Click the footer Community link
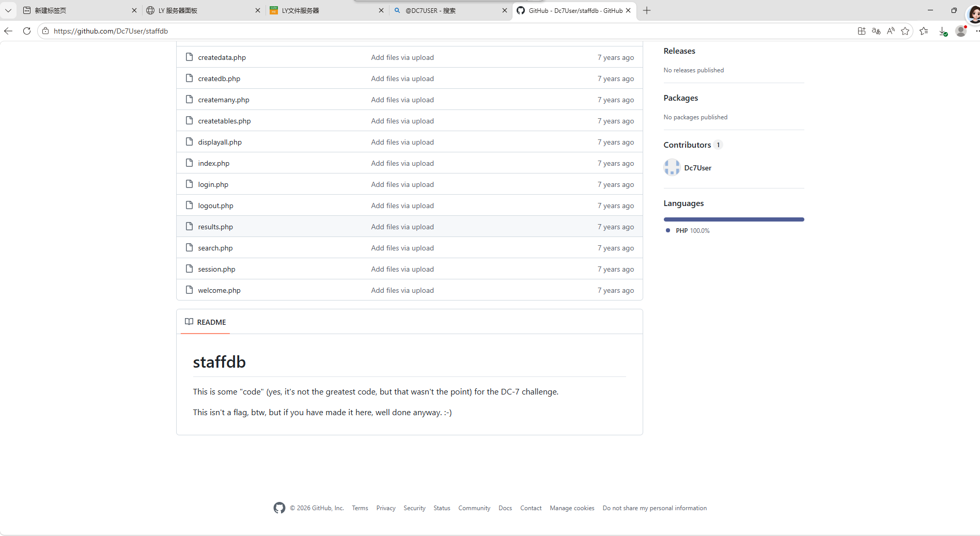The image size is (980, 536). pyautogui.click(x=474, y=508)
